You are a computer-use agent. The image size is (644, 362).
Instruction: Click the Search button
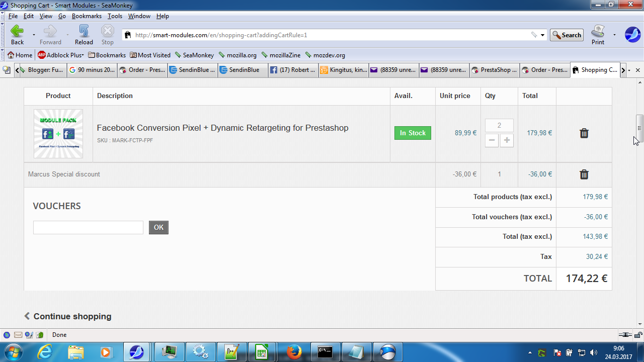click(567, 35)
